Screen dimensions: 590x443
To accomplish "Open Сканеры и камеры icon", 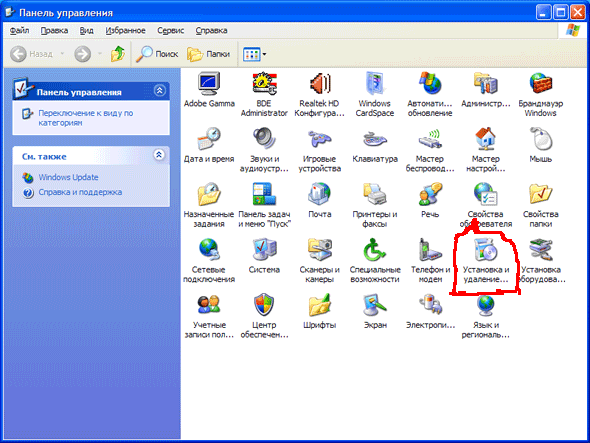I will (x=319, y=250).
